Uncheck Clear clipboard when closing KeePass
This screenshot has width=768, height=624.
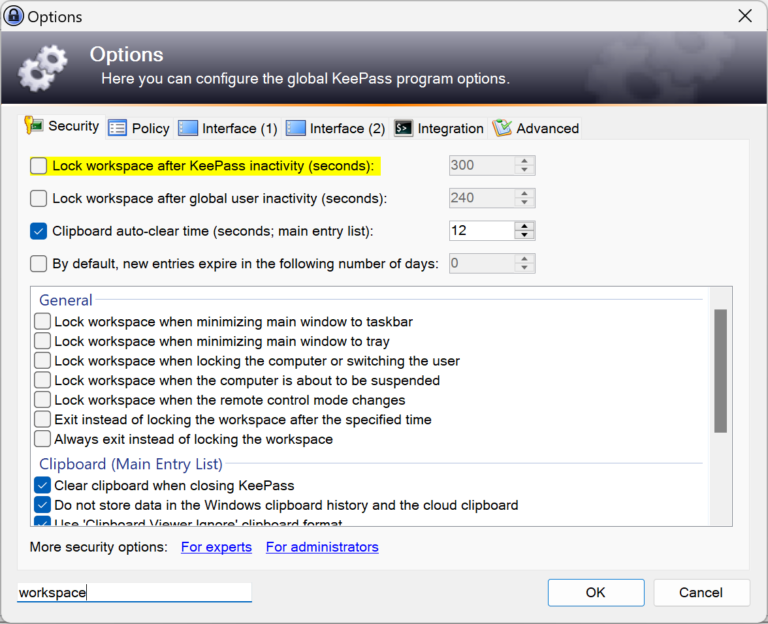pyautogui.click(x=42, y=485)
